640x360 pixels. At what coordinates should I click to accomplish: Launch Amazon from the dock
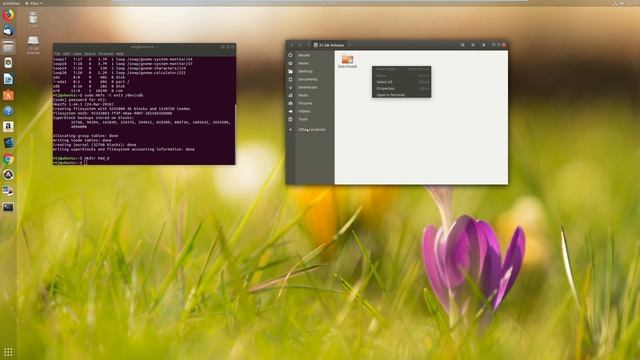pos(8,127)
